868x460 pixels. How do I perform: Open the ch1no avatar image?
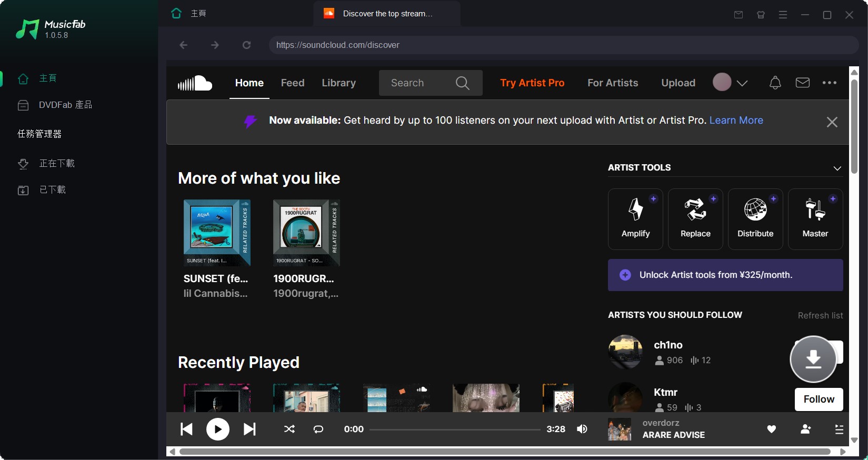tap(625, 352)
